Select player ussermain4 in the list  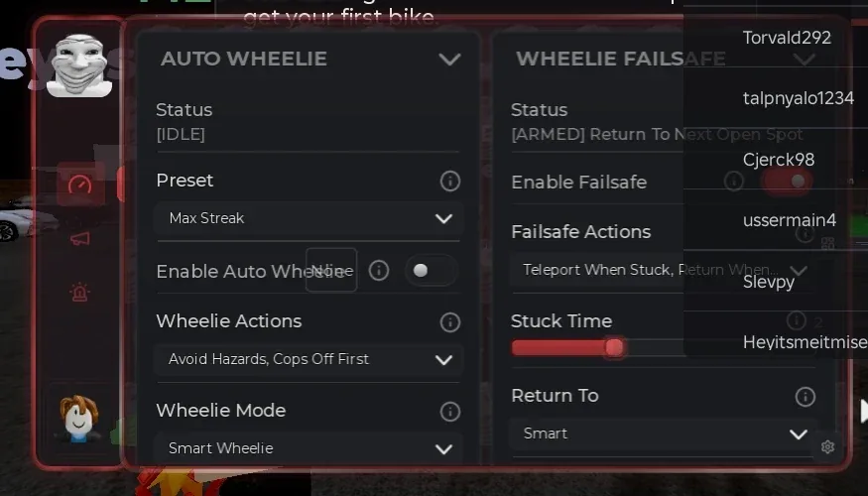click(x=790, y=220)
